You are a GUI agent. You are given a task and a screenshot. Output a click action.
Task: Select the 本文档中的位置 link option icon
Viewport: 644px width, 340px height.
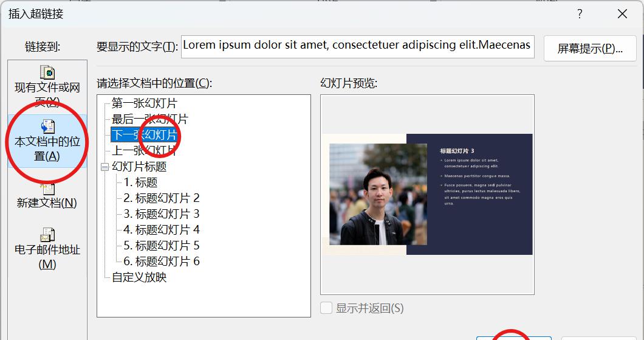click(x=47, y=127)
